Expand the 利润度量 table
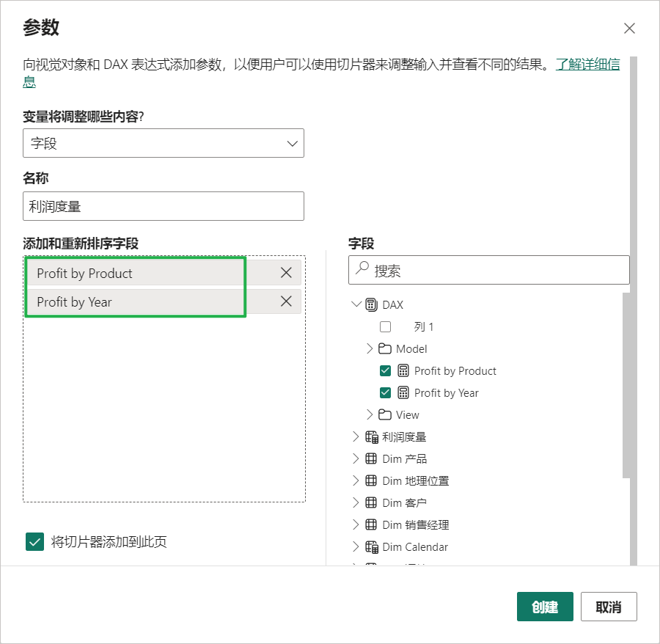This screenshot has width=660, height=644. tap(356, 436)
